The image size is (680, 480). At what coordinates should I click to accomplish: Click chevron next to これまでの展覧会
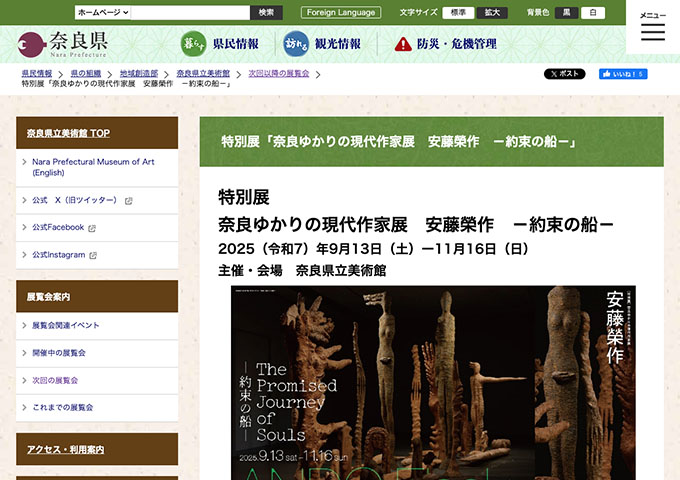click(24, 407)
